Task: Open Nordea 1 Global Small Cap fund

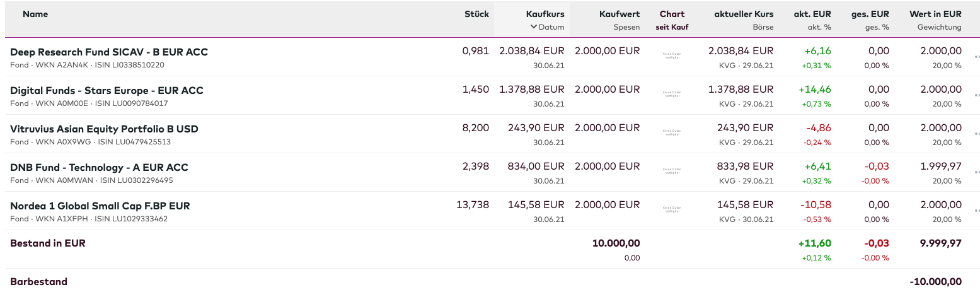Action: pyautogui.click(x=100, y=206)
